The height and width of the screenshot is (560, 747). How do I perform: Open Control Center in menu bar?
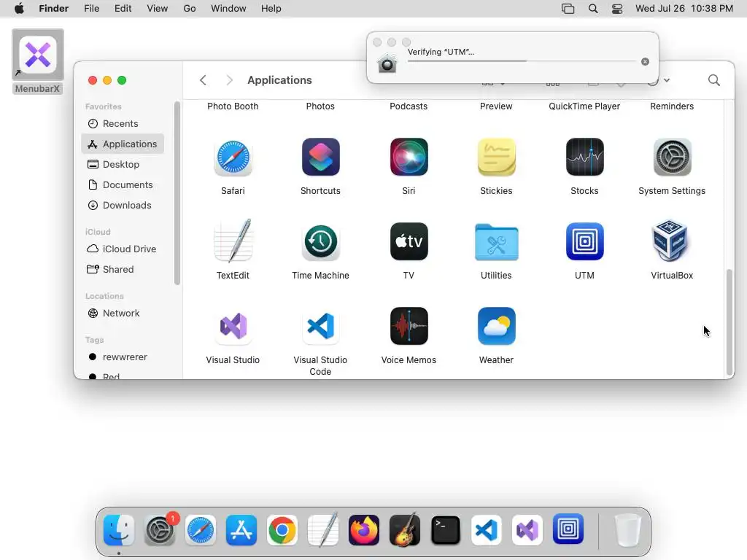pos(617,9)
